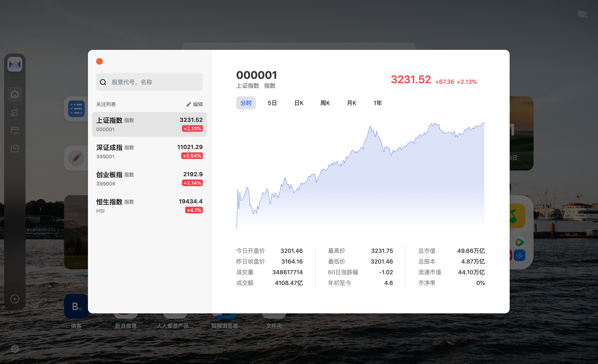The height and width of the screenshot is (364, 598).
Task: Open the settings gear at bottom left
Action: (x=15, y=349)
